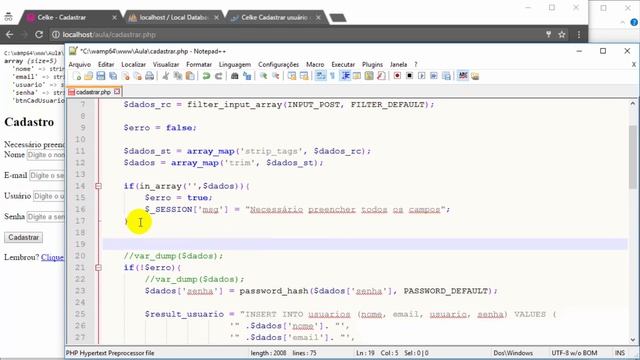Toggle the Indent Guide toolbar button
640x360 pixels.
coord(345,76)
